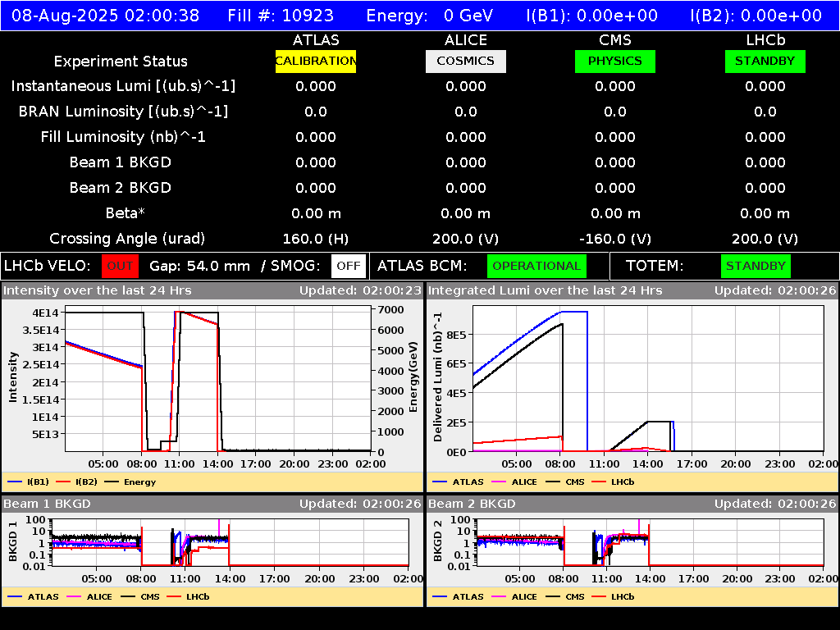Click the Beam 2 BKGD plot area

pos(650,542)
